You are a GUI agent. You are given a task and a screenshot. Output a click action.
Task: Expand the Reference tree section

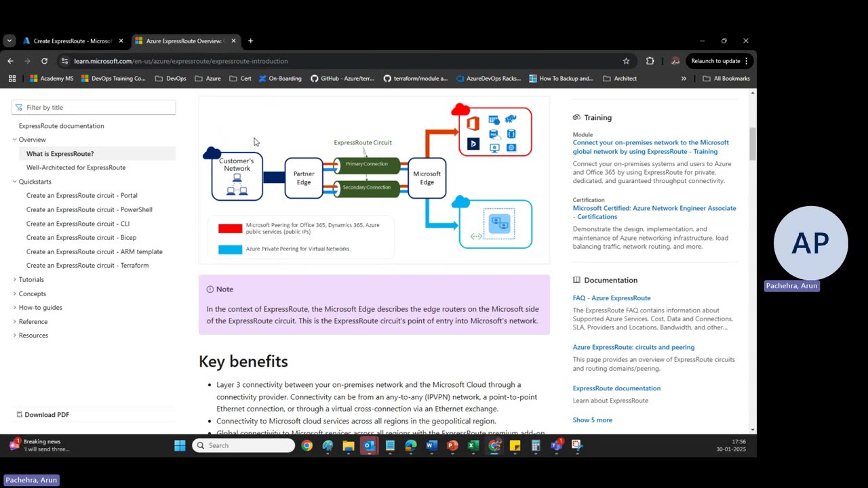pyautogui.click(x=15, y=321)
